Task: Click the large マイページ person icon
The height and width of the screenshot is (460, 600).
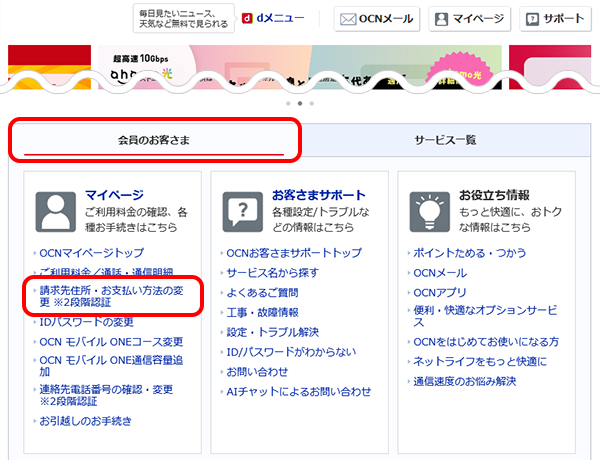Action: pyautogui.click(x=55, y=212)
